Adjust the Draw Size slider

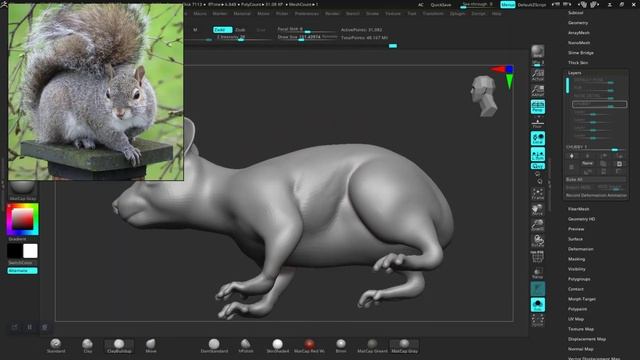pyautogui.click(x=307, y=37)
